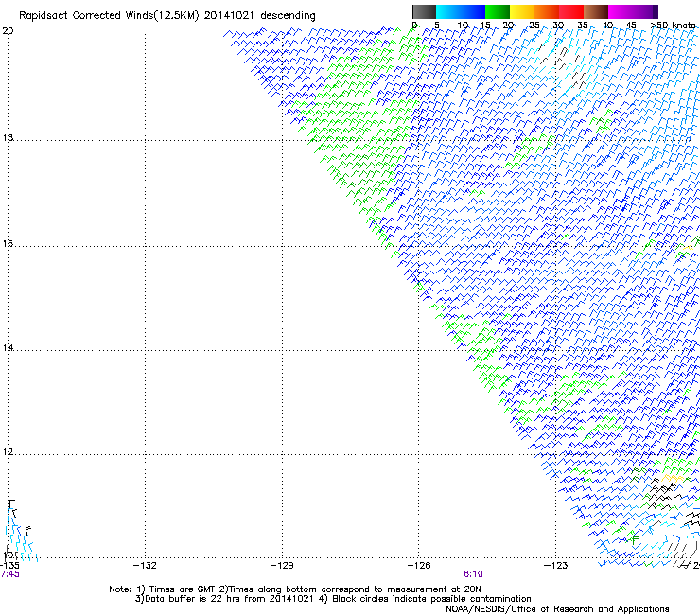The height and width of the screenshot is (615, 700).
Task: Click the note line starting '3)Data buffer is 22 hrs'
Action: pos(333,599)
